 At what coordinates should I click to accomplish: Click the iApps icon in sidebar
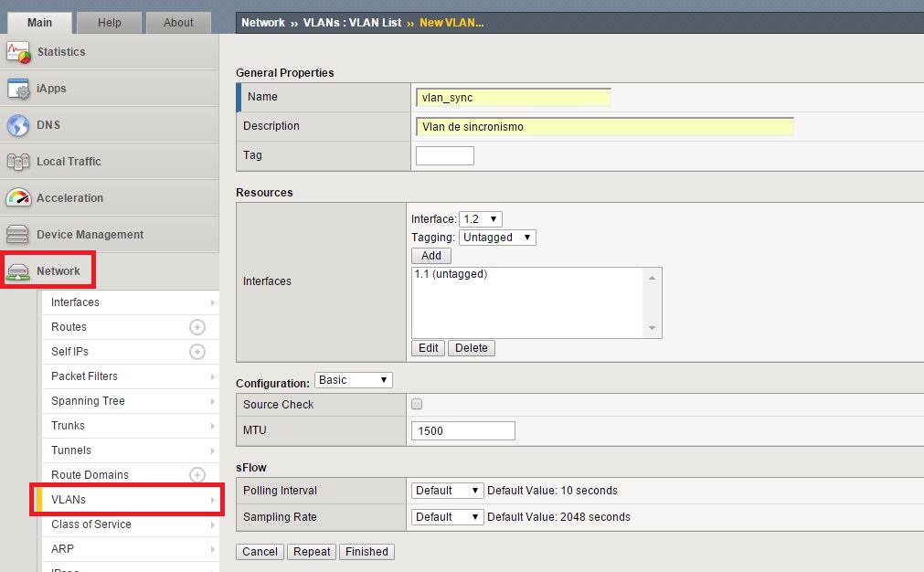18,89
